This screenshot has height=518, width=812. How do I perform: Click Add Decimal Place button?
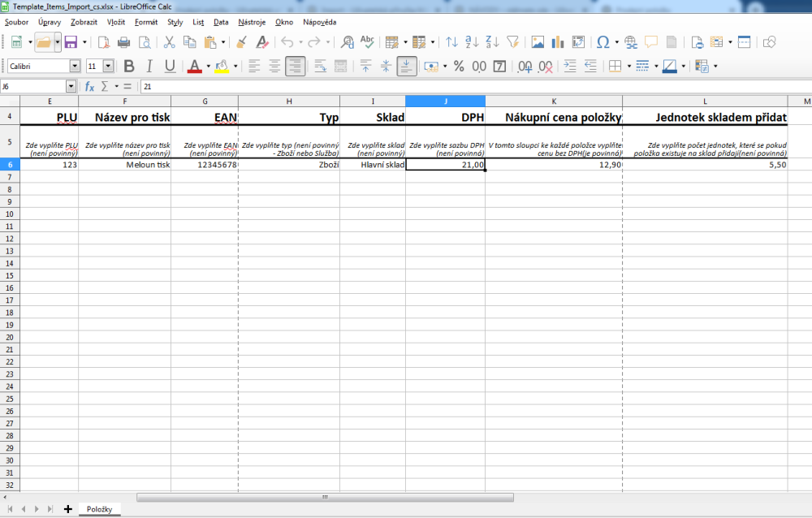pyautogui.click(x=525, y=67)
